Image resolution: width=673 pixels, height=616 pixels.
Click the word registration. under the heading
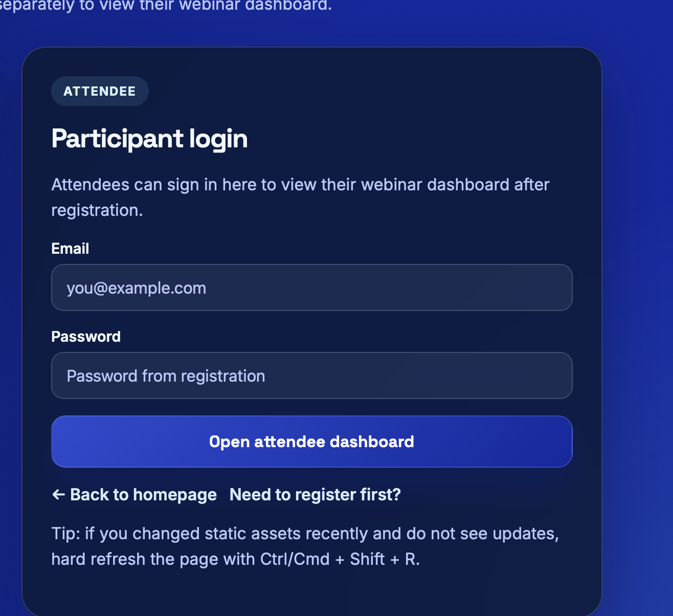[97, 210]
